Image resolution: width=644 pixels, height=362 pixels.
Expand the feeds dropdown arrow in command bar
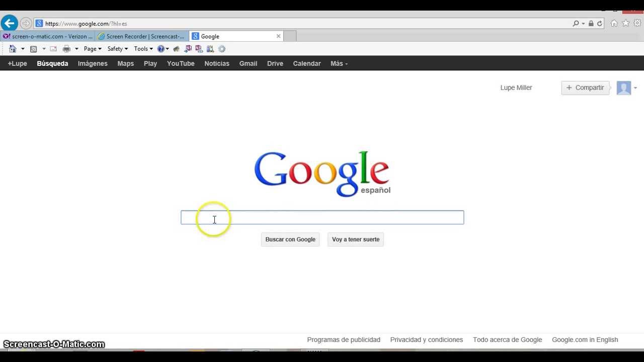(44, 49)
